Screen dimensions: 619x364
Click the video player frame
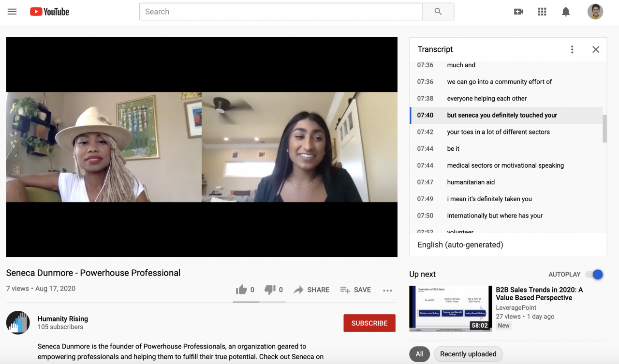tap(202, 147)
